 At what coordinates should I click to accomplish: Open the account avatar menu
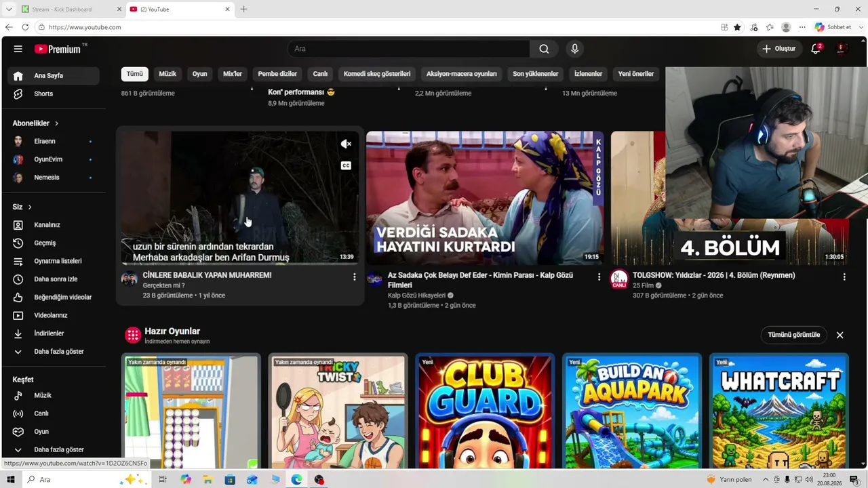(841, 49)
